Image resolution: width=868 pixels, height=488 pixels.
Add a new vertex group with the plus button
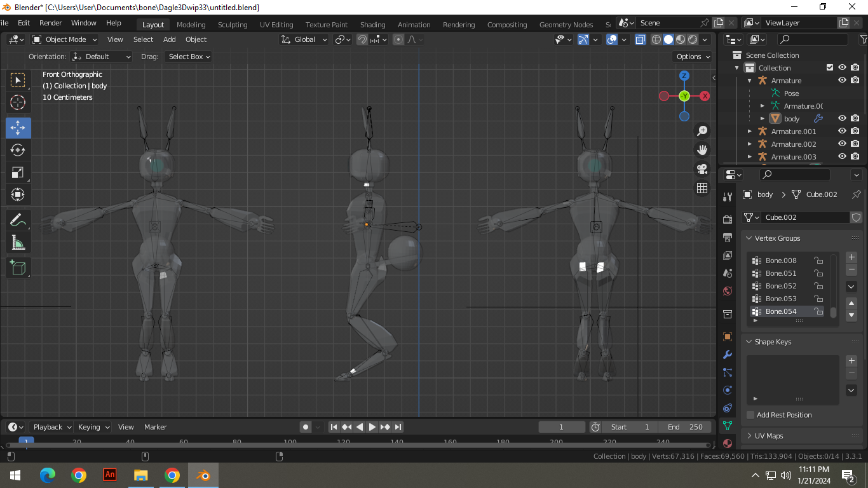pyautogui.click(x=851, y=257)
